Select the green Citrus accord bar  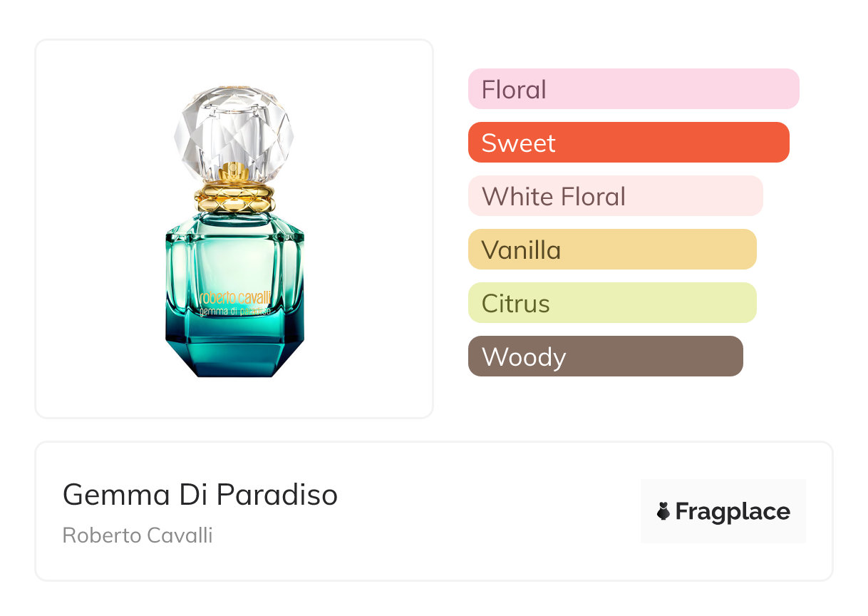pos(611,303)
